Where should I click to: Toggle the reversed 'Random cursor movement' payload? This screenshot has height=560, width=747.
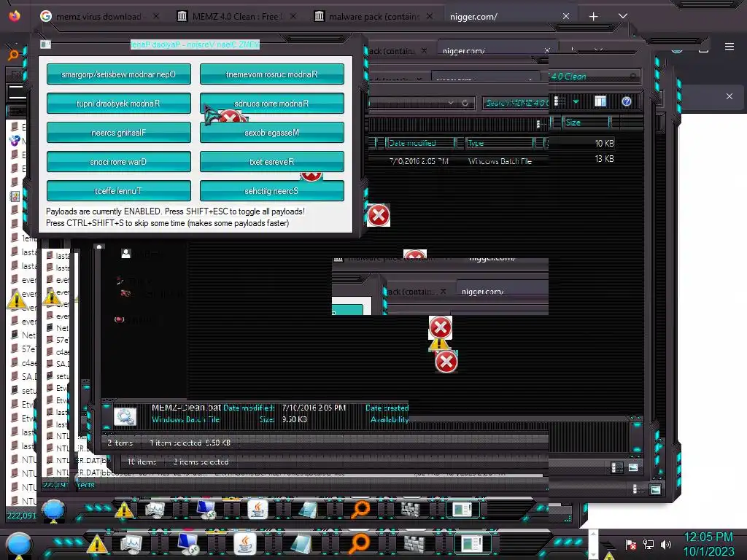pyautogui.click(x=271, y=74)
